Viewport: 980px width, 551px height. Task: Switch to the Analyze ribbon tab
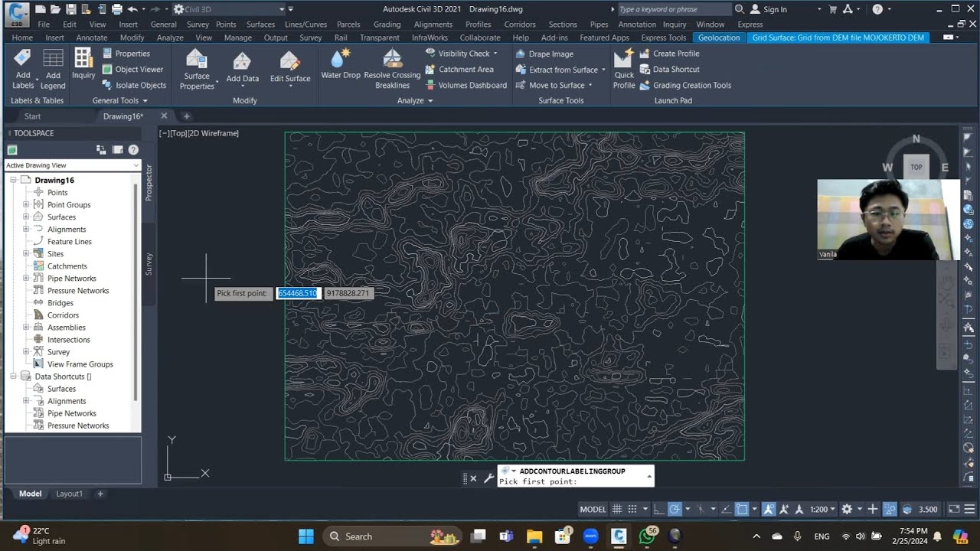click(x=170, y=37)
